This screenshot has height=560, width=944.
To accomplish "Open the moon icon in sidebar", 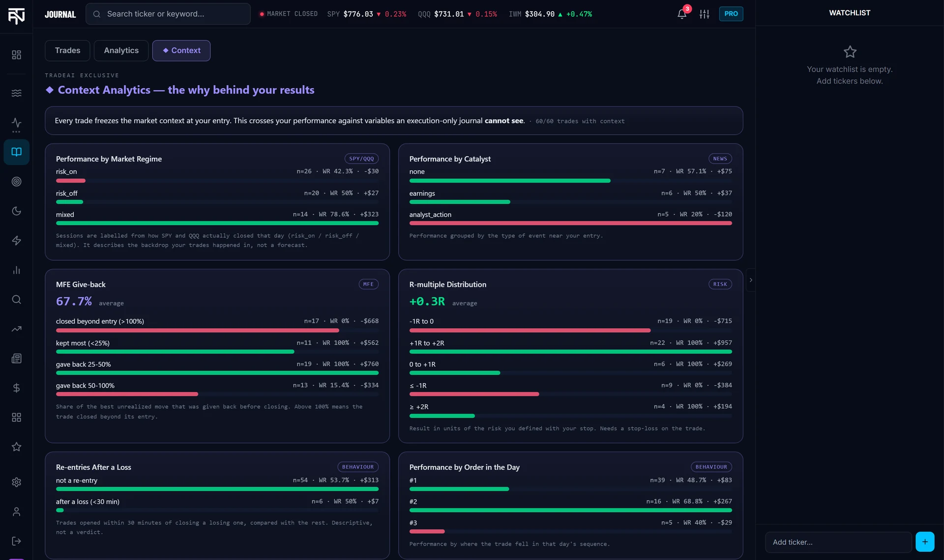I will click(x=16, y=211).
